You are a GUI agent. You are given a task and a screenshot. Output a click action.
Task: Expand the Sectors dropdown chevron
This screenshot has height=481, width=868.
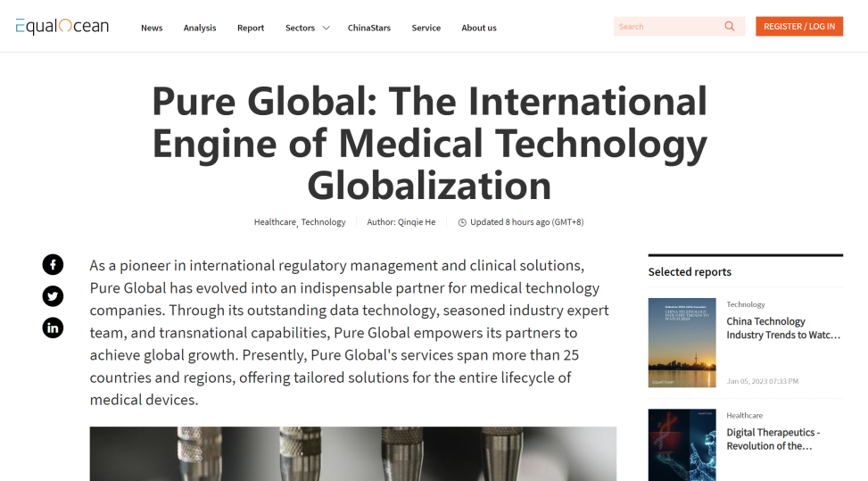[326, 28]
